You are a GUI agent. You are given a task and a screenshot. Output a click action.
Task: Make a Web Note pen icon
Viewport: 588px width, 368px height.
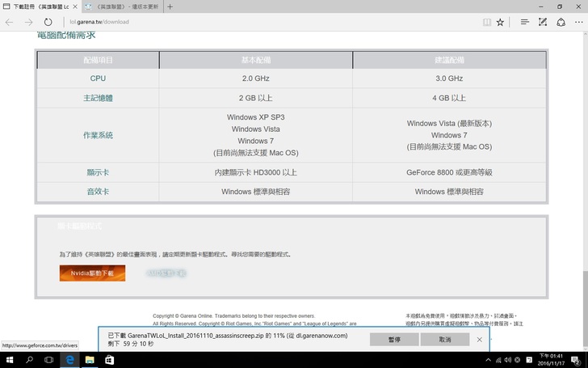(x=543, y=22)
